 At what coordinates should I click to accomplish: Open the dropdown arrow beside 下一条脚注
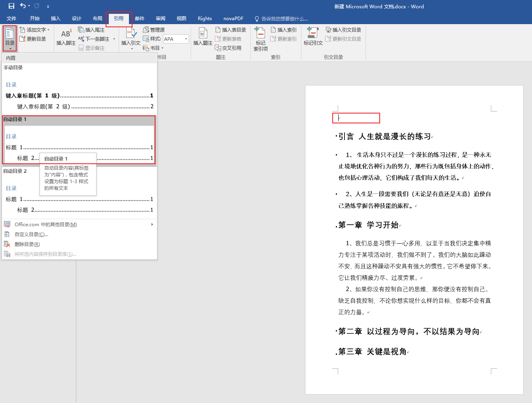114,39
